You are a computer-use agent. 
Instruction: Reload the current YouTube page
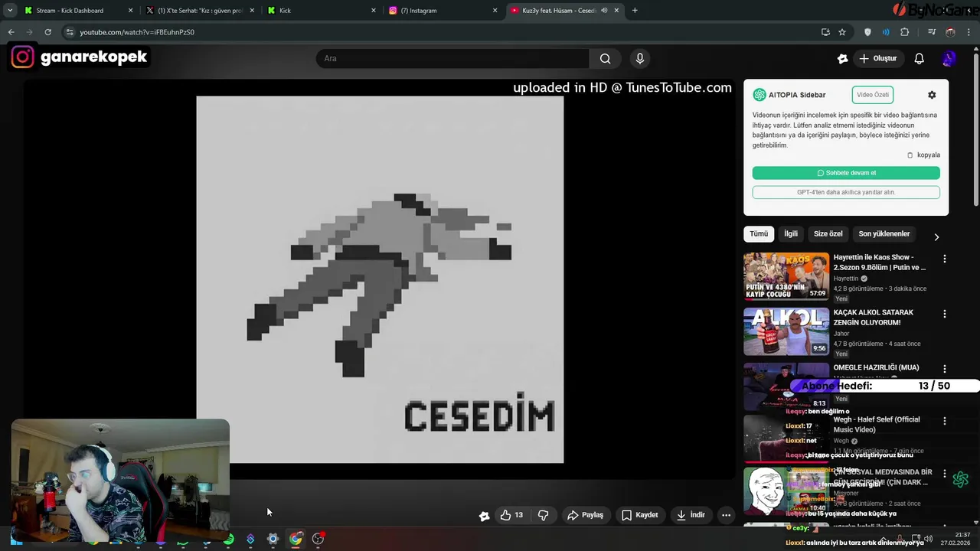(x=47, y=32)
